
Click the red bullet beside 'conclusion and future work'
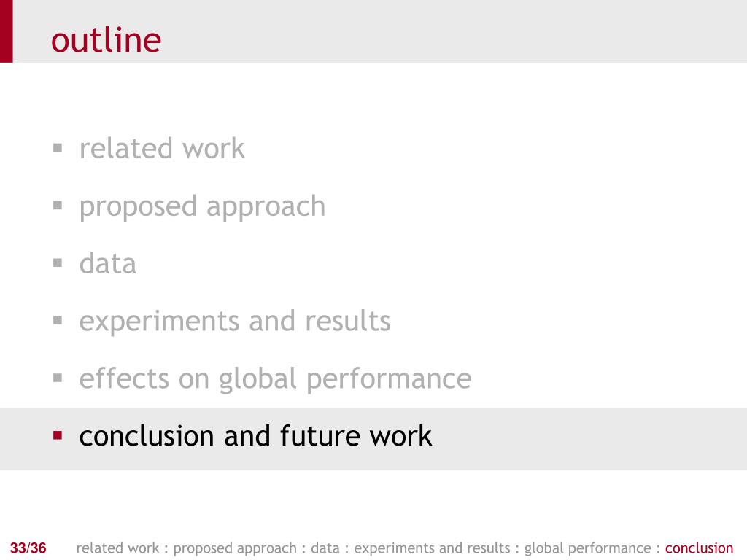pos(58,435)
